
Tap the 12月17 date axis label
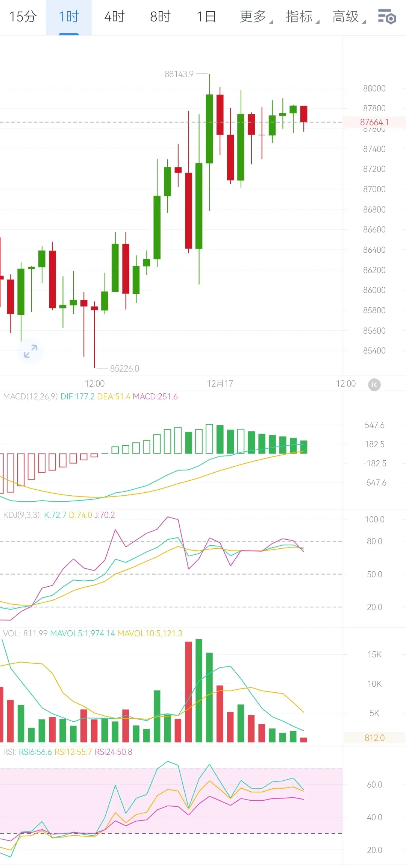tap(220, 384)
